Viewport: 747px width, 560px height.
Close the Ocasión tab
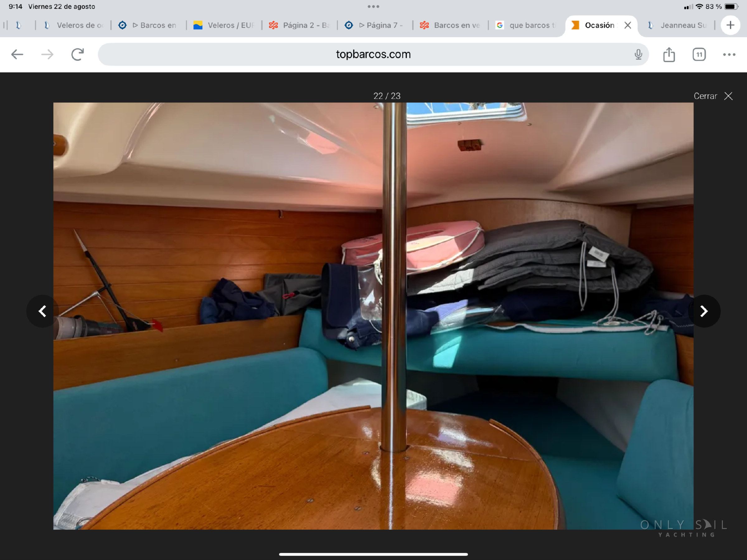point(627,25)
